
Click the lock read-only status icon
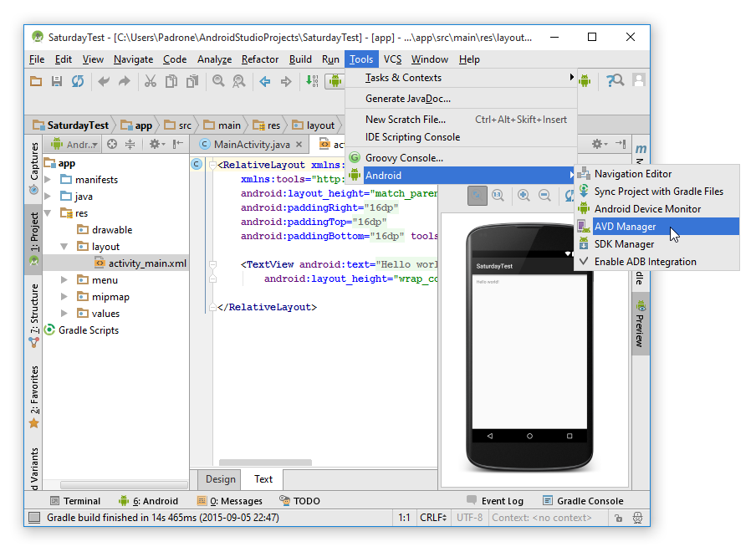tap(618, 518)
